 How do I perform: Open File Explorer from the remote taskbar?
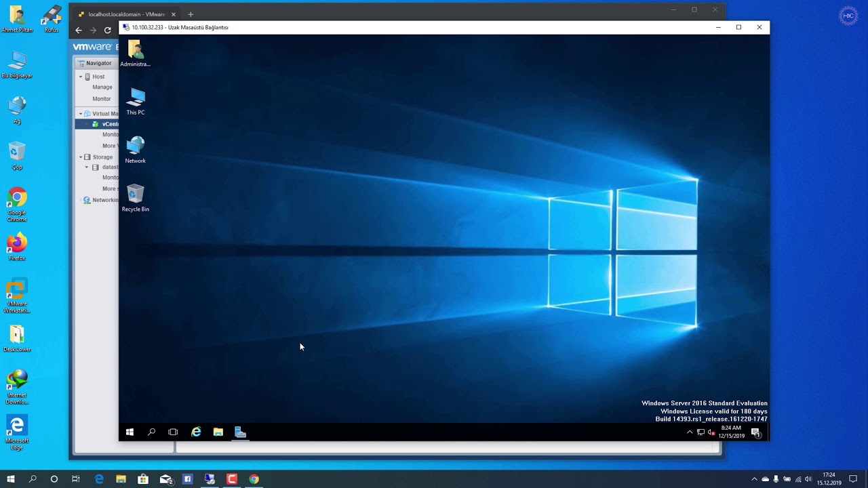[x=218, y=432]
